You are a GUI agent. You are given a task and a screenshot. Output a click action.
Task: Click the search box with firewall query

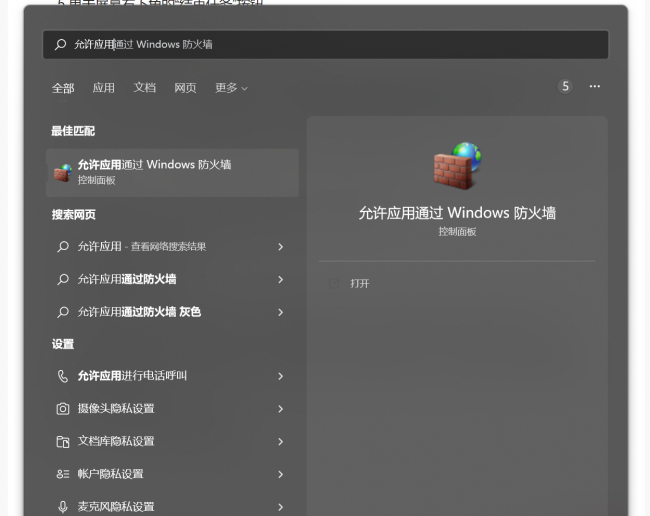[x=326, y=44]
